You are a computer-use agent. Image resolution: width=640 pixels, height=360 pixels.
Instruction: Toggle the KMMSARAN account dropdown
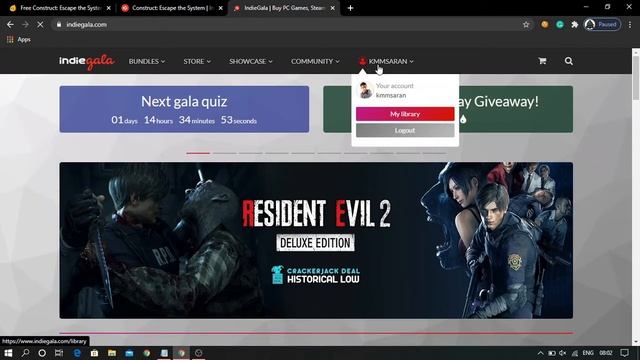pyautogui.click(x=387, y=61)
